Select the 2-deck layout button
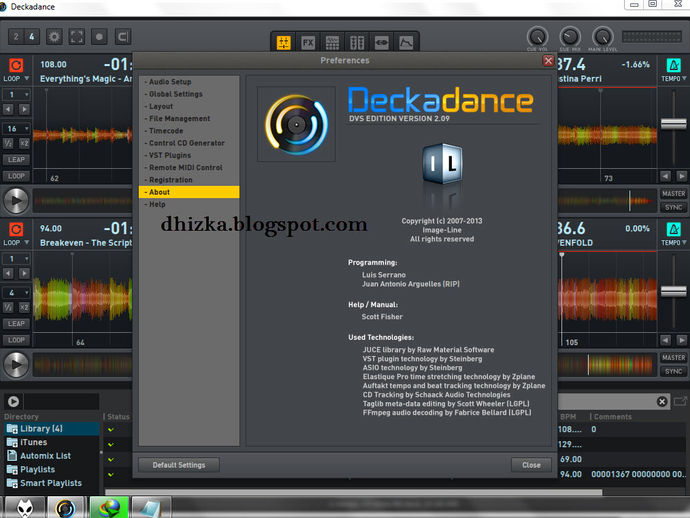The height and width of the screenshot is (518, 690). [16, 37]
